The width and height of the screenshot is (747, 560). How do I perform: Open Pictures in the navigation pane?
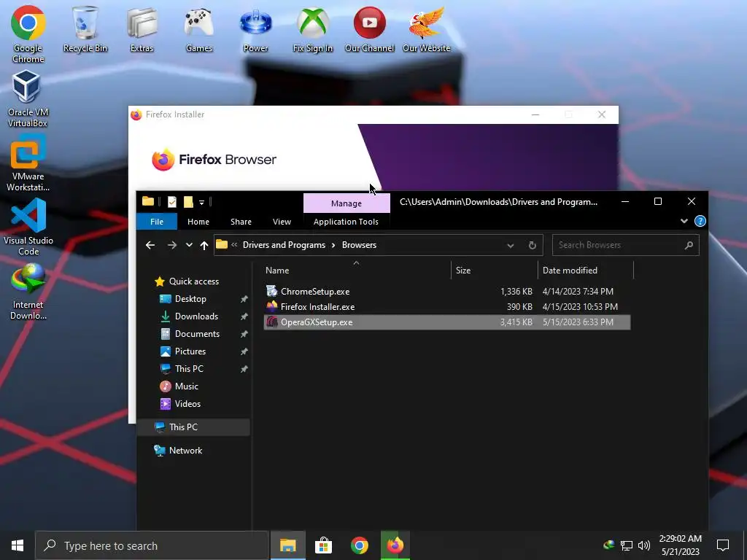point(190,351)
